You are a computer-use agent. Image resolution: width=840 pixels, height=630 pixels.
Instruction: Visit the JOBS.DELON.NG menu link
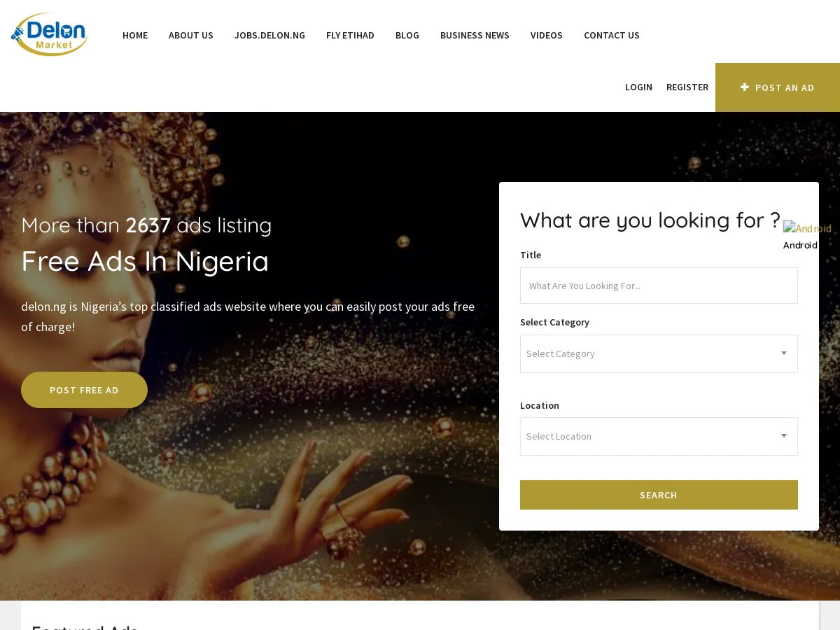click(269, 35)
